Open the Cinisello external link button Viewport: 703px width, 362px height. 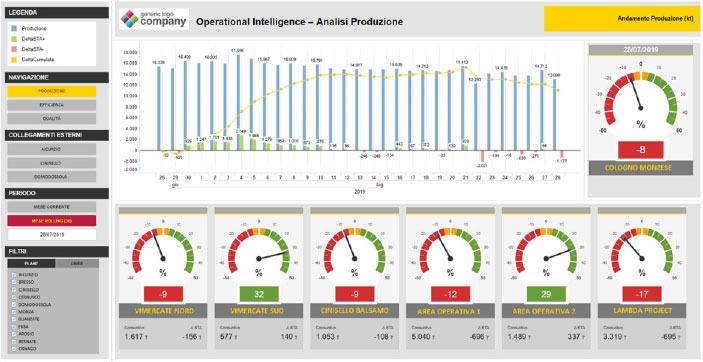[x=52, y=163]
